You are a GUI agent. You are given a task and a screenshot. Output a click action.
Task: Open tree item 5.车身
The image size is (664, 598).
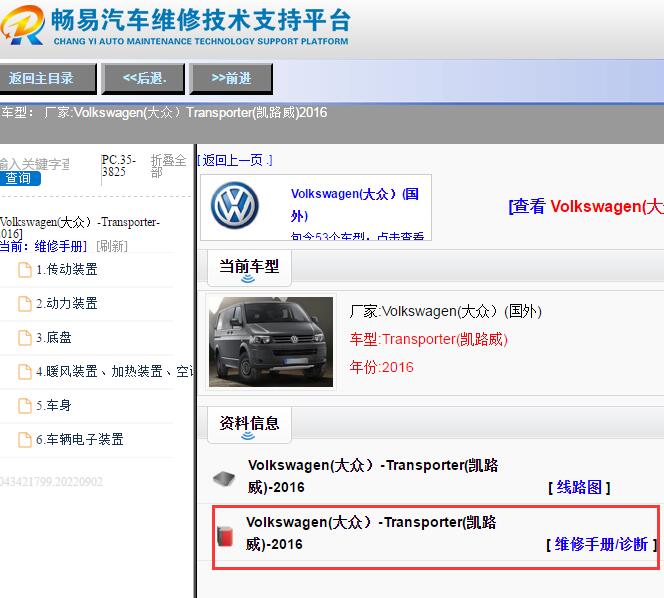tap(54, 405)
